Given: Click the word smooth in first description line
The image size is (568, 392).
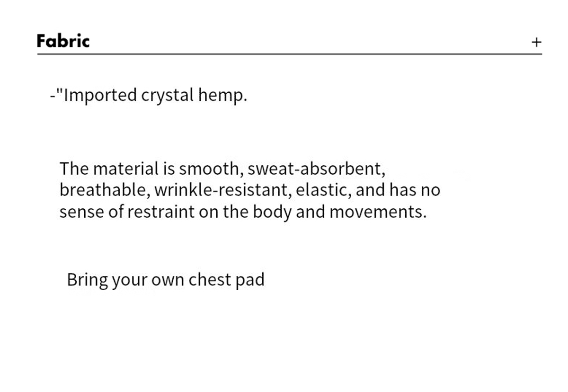Looking at the screenshot, I should click(211, 169).
